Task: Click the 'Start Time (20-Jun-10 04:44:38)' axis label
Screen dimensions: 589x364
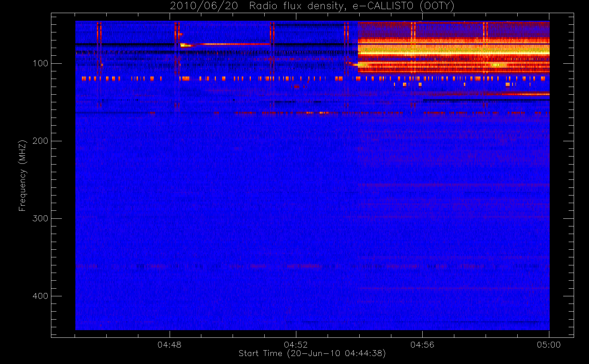Action: 312,353
